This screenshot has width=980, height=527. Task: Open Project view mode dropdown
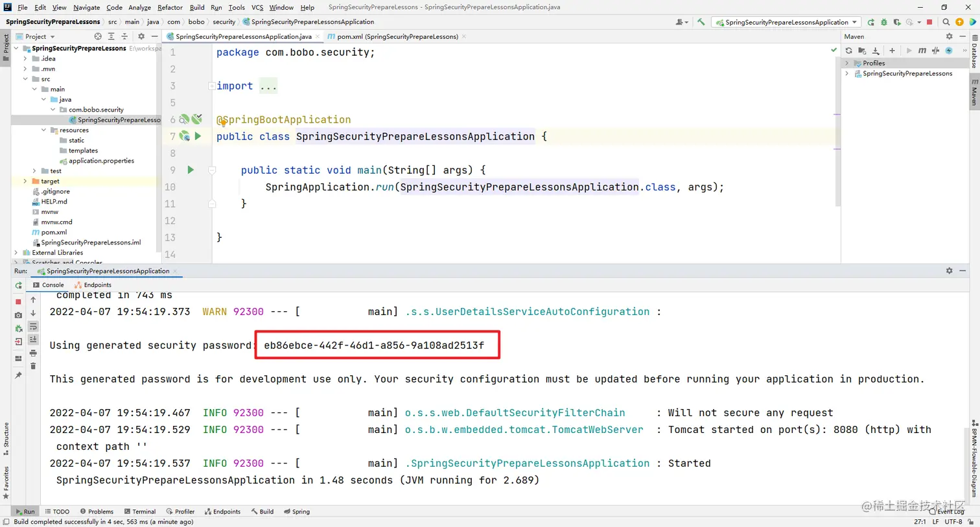(52, 37)
